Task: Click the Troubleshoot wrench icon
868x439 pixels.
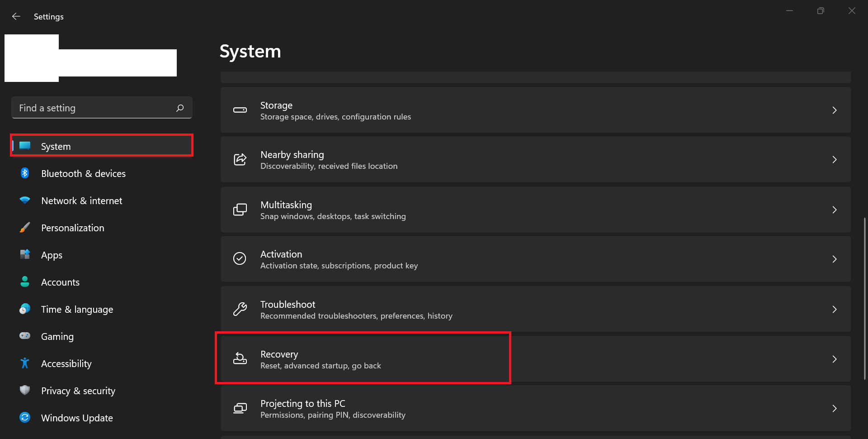Action: pos(240,309)
